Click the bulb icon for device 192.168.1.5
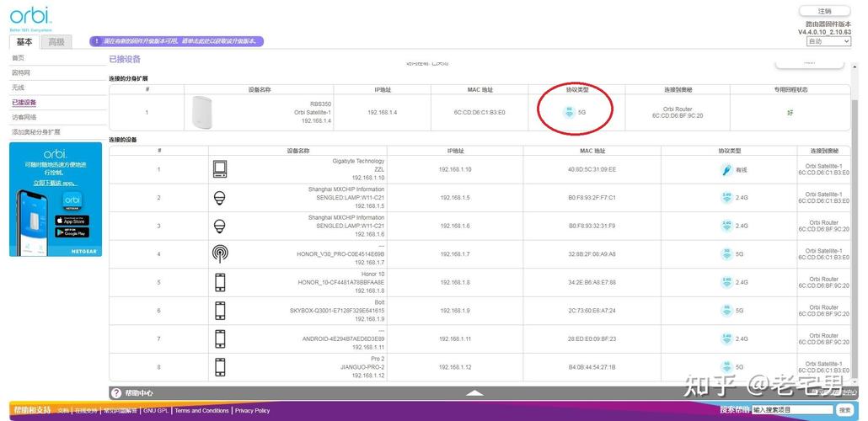 220,198
